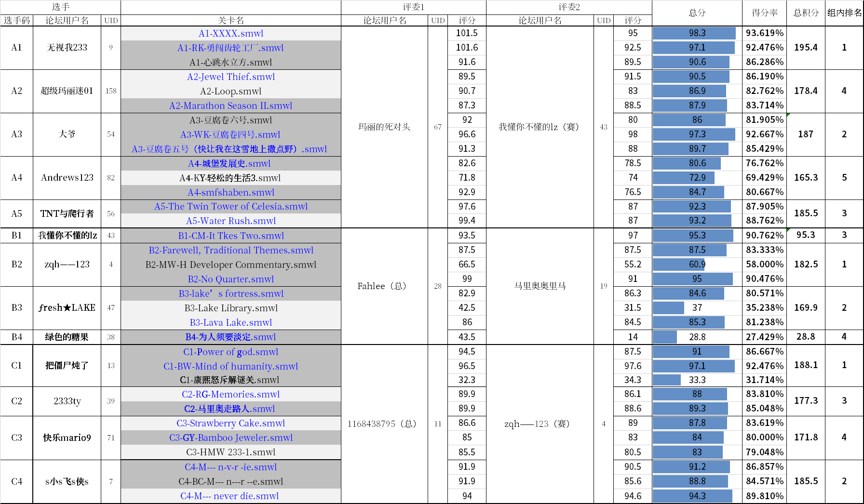Viewport: 864px width, 504px height.
Task: Select the 195.4 total points cell
Action: [x=806, y=48]
